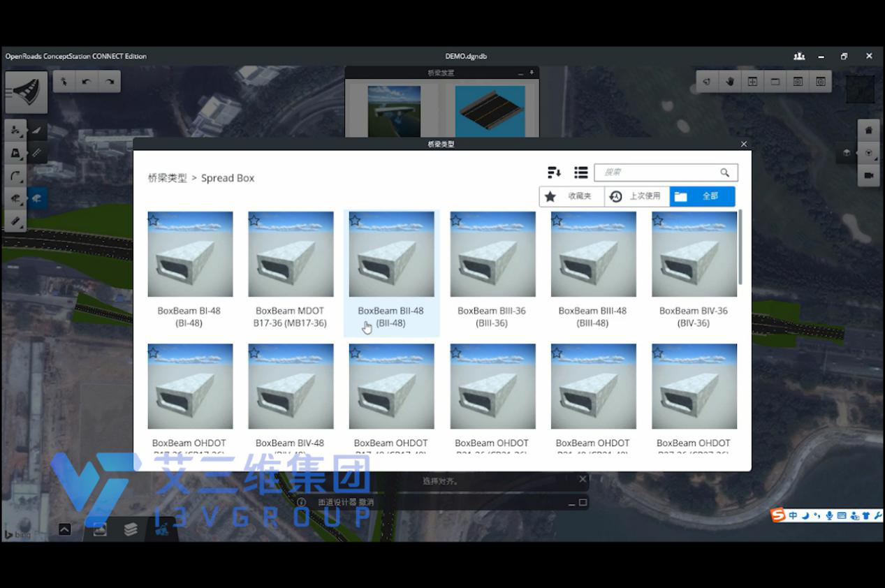The image size is (885, 588).
Task: Click the first view toolbar rotate icon
Action: 707,82
